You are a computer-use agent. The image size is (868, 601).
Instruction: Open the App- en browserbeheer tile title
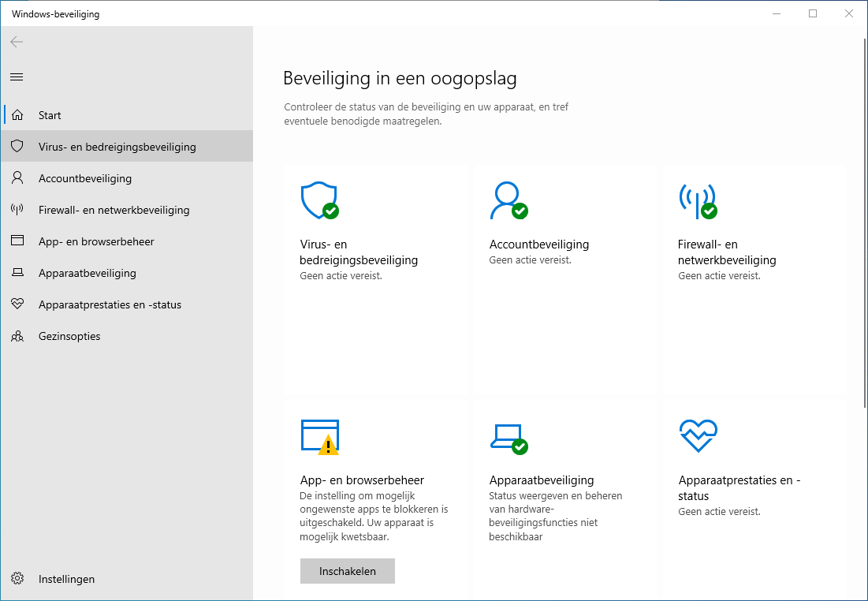[x=362, y=480]
